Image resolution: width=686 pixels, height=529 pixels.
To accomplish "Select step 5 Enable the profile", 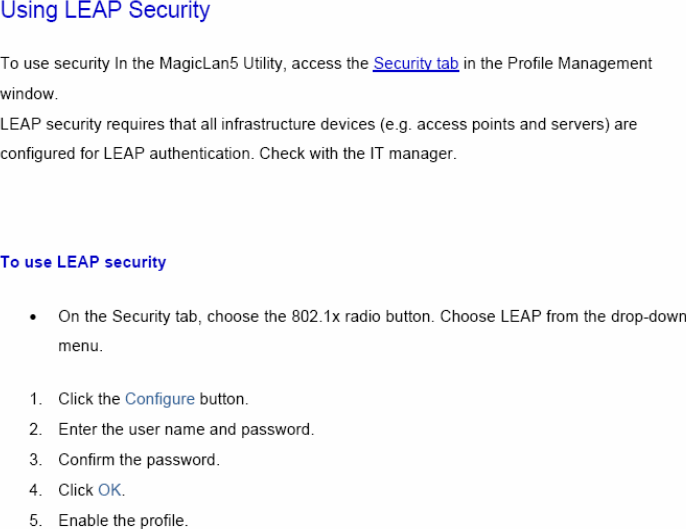I will pyautogui.click(x=122, y=520).
